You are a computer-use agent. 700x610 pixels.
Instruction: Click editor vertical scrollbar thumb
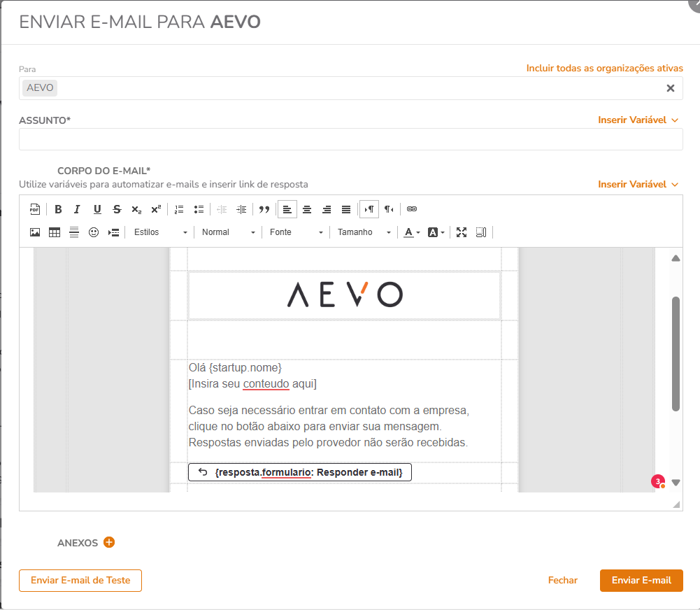[676, 354]
